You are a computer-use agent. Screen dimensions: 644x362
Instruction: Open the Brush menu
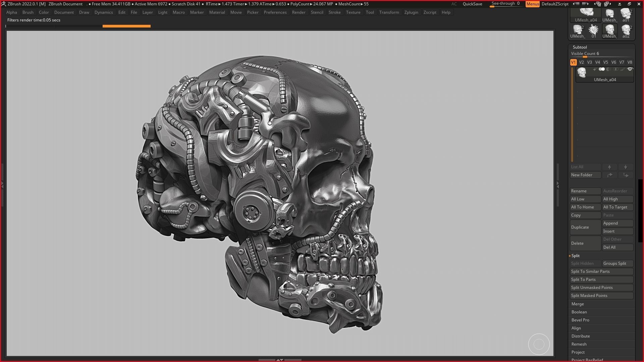[28, 12]
